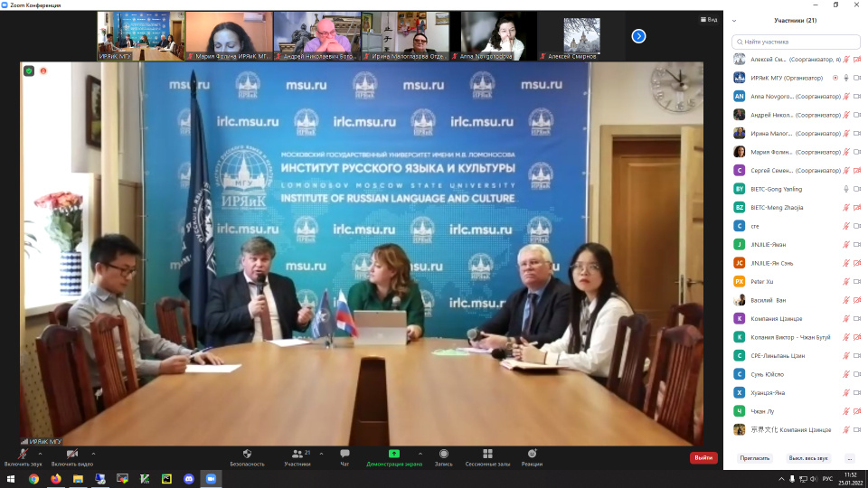Screen dimensions: 868x488
Task: Collapse the Участники (21) panel chevron
Action: click(734, 21)
